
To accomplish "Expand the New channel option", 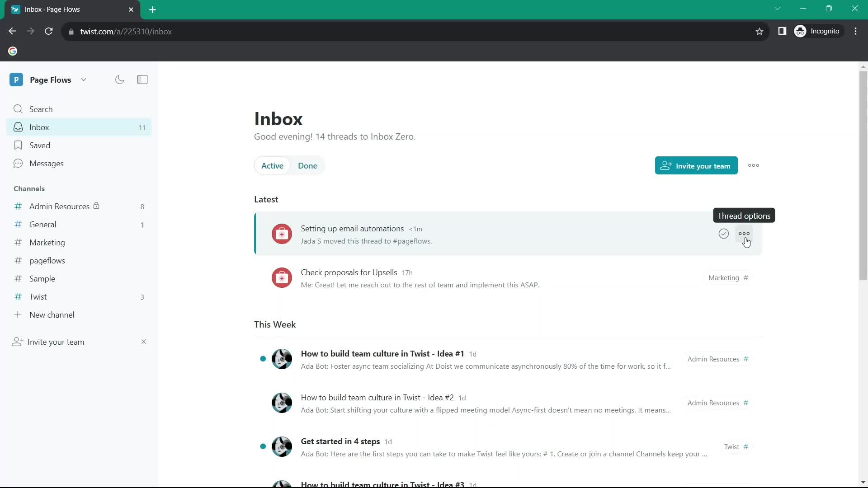I will pyautogui.click(x=51, y=314).
